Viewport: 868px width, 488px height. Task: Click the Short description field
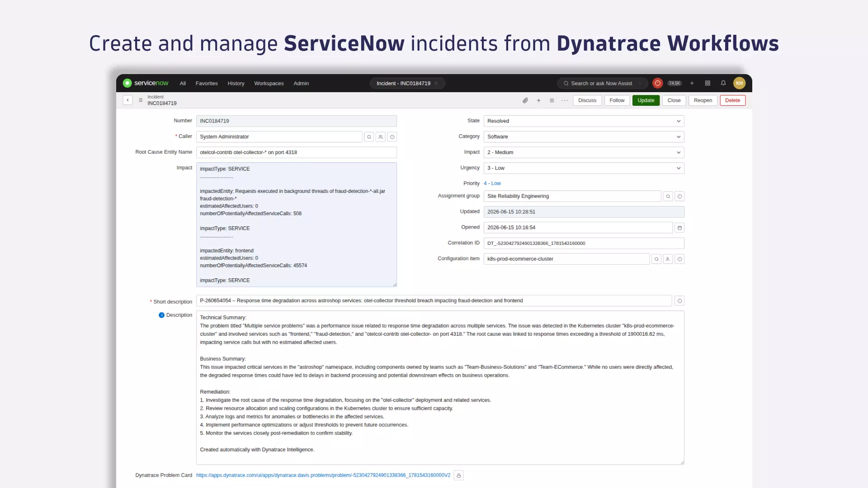click(x=434, y=301)
